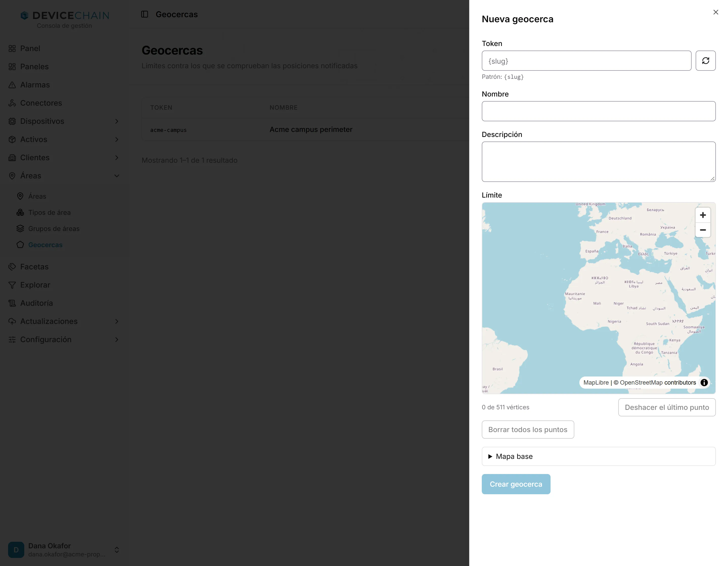Open the Panel page
This screenshot has height=566, width=728.
(64, 48)
